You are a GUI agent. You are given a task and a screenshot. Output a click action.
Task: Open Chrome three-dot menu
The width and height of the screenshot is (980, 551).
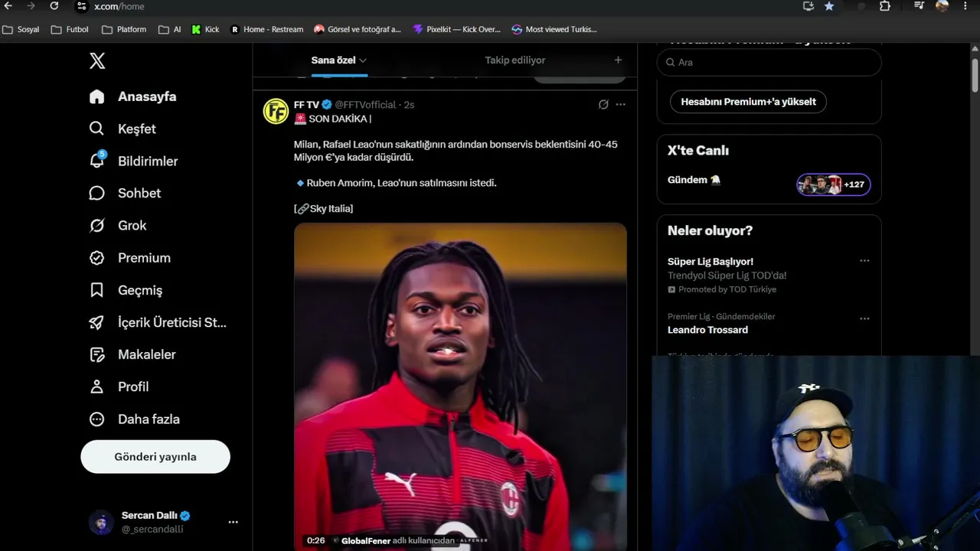(x=966, y=6)
